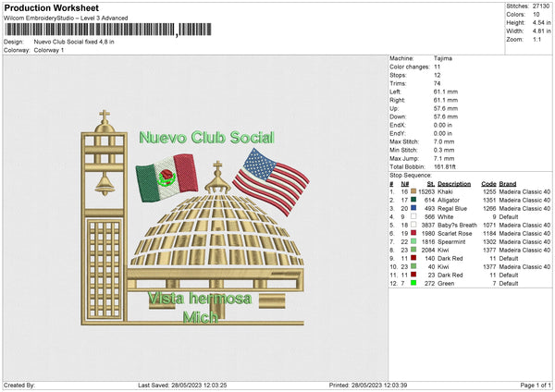Click Khaki's stitch count '15263'
This screenshot has width=555, height=392.
426,191
